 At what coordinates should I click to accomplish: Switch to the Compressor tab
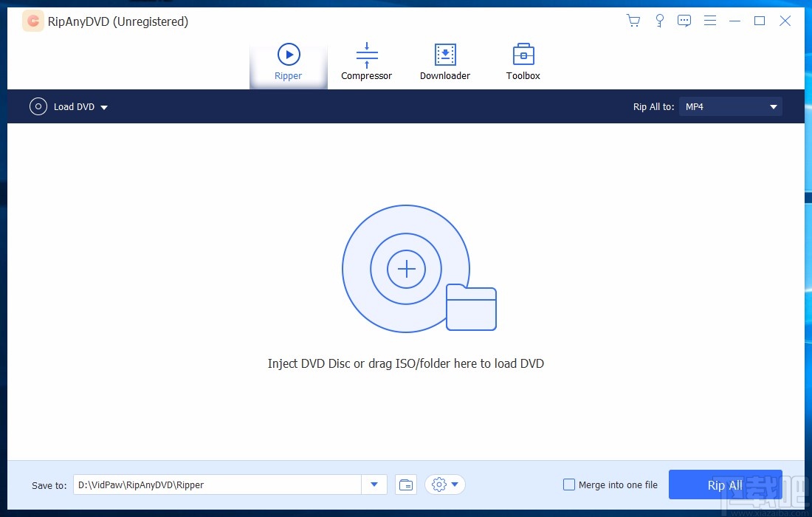[x=367, y=62]
